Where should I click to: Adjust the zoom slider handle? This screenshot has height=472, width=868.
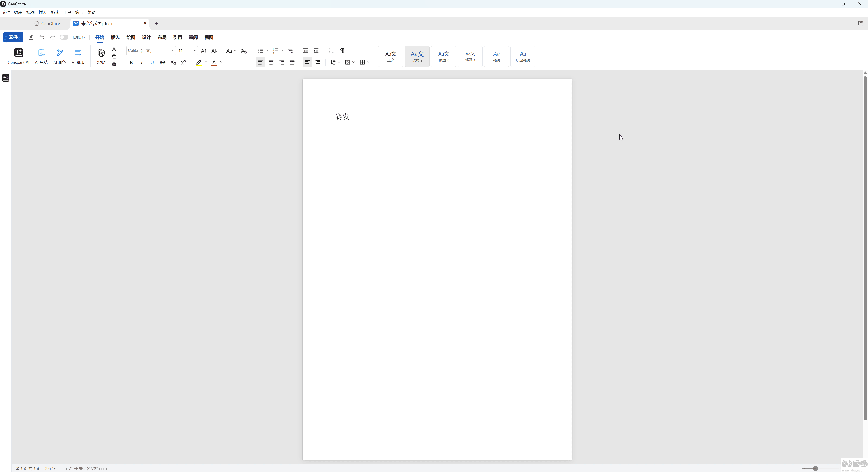tap(815, 468)
